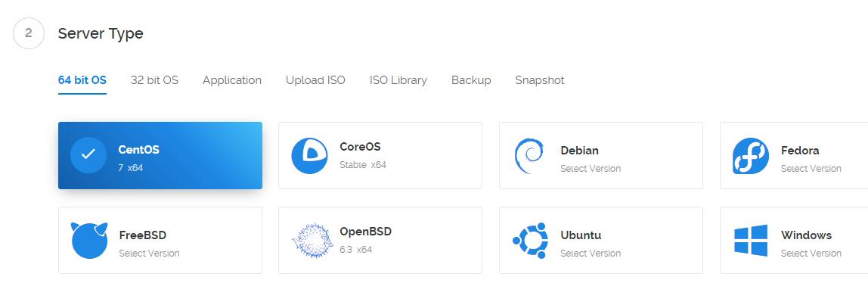868x305 pixels.
Task: Click the CoreOS Stable x64 version text
Action: [x=363, y=165]
